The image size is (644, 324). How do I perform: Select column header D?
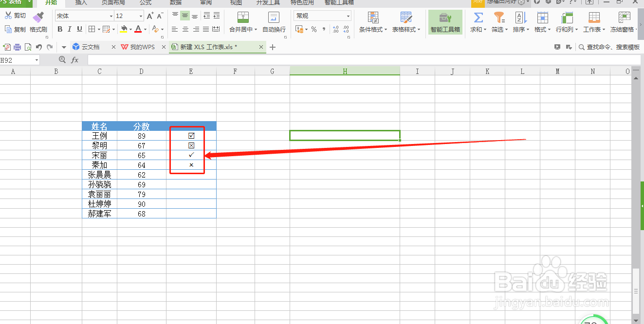click(141, 72)
